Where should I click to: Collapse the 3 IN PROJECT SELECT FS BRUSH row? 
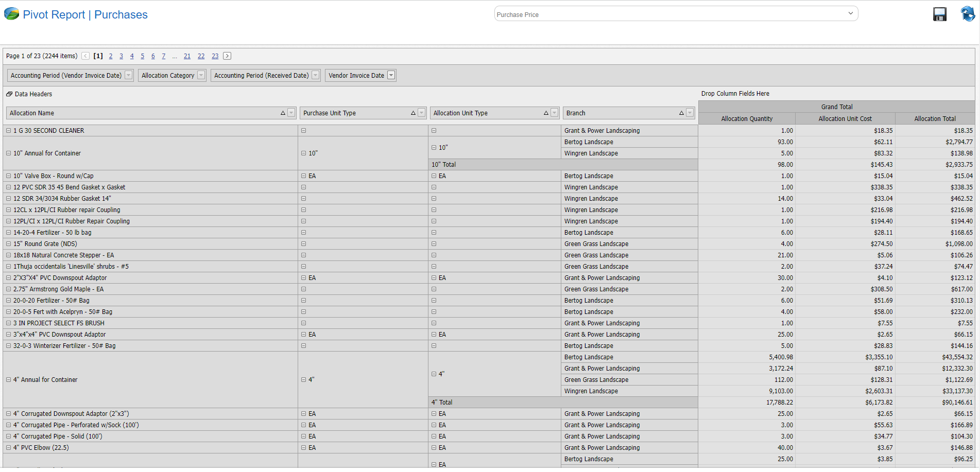[8, 323]
